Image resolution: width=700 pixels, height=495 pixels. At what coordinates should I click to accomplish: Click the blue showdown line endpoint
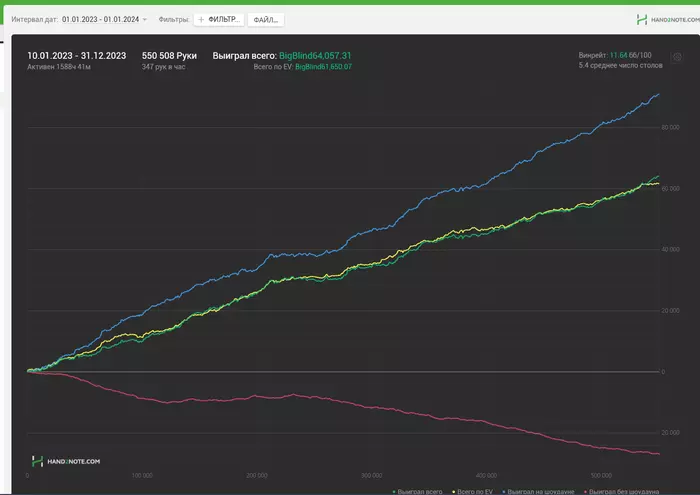pyautogui.click(x=659, y=94)
